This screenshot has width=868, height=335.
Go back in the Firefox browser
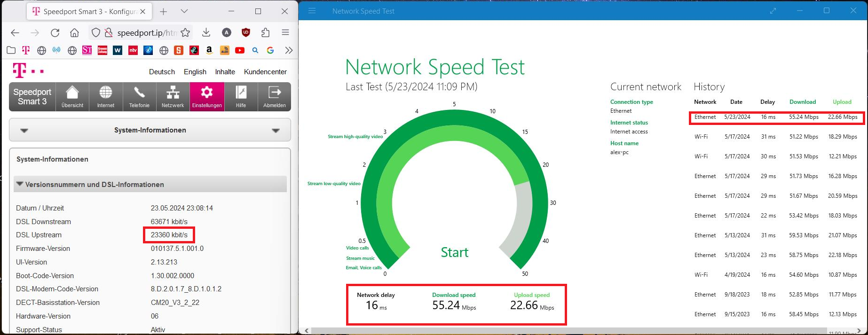(15, 32)
